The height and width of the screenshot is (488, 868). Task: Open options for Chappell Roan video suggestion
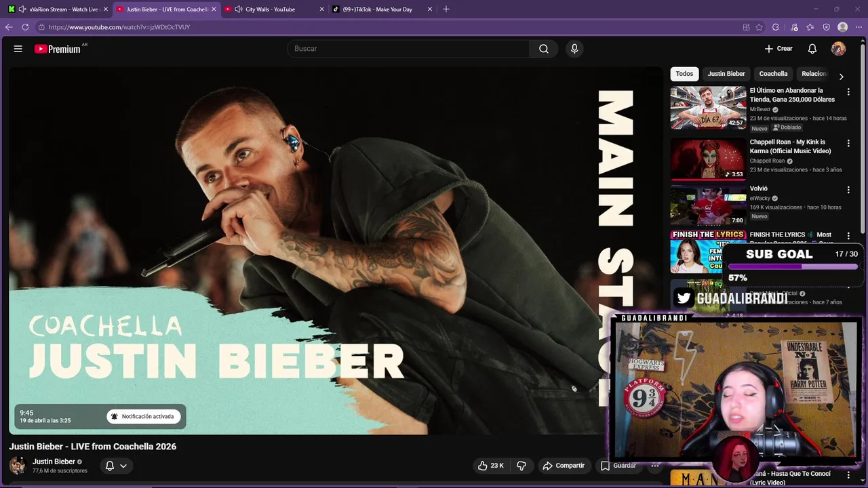848,144
